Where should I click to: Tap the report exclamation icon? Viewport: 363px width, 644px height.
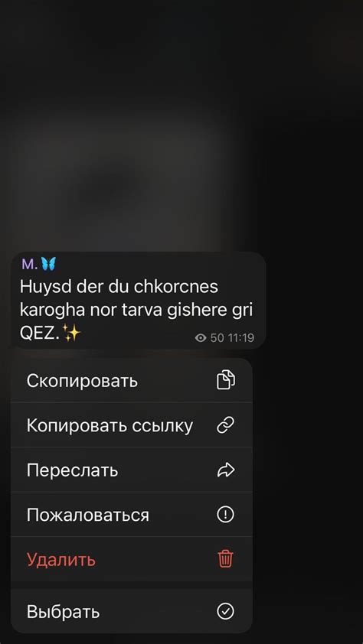point(225,514)
